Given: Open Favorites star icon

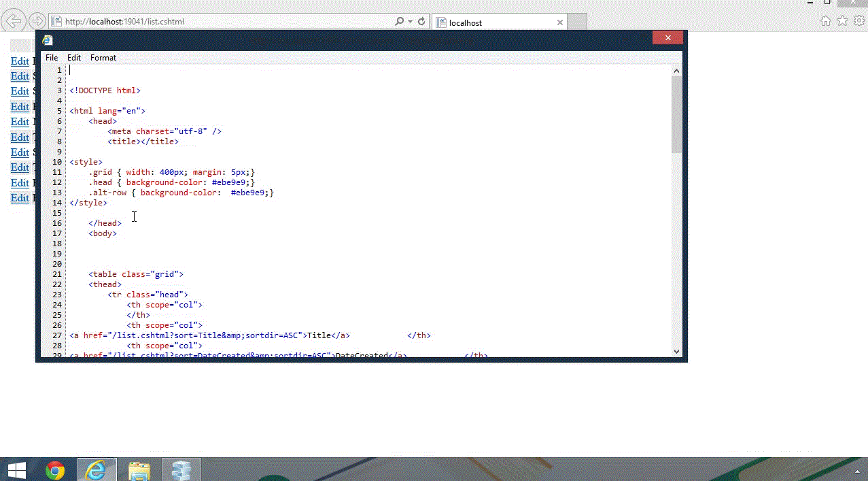Looking at the screenshot, I should click(x=843, y=21).
